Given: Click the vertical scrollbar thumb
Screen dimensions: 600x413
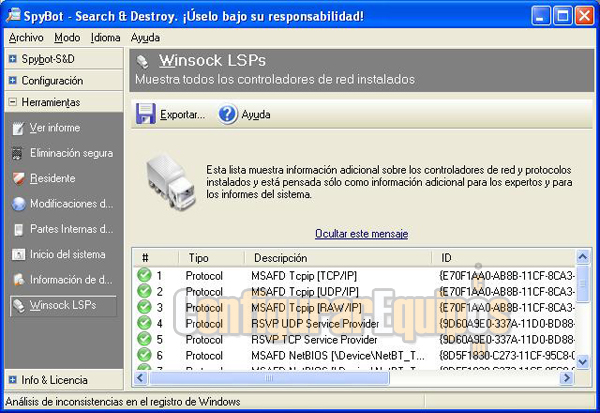Looking at the screenshot, I should click(583, 284).
